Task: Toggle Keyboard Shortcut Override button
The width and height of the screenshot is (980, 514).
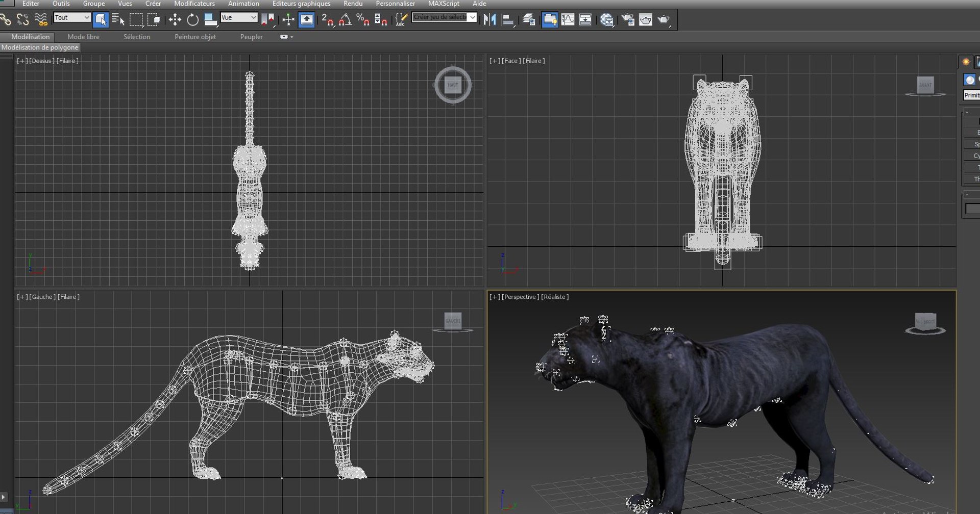Action: [306, 20]
